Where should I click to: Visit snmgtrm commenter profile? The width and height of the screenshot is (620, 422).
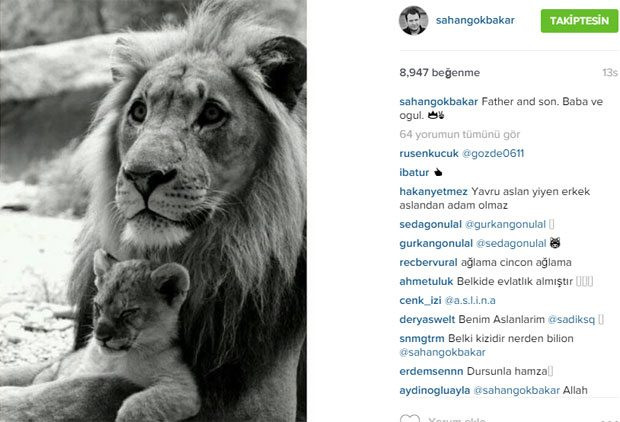pyautogui.click(x=422, y=339)
